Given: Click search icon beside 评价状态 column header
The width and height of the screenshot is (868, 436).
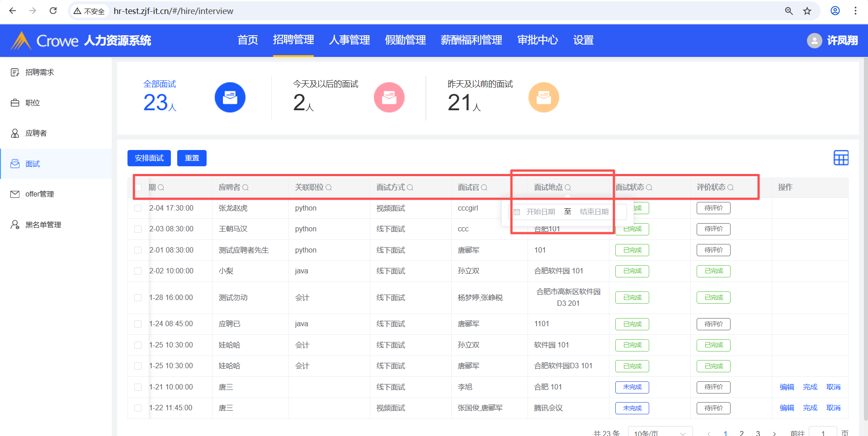Looking at the screenshot, I should click(x=731, y=188).
